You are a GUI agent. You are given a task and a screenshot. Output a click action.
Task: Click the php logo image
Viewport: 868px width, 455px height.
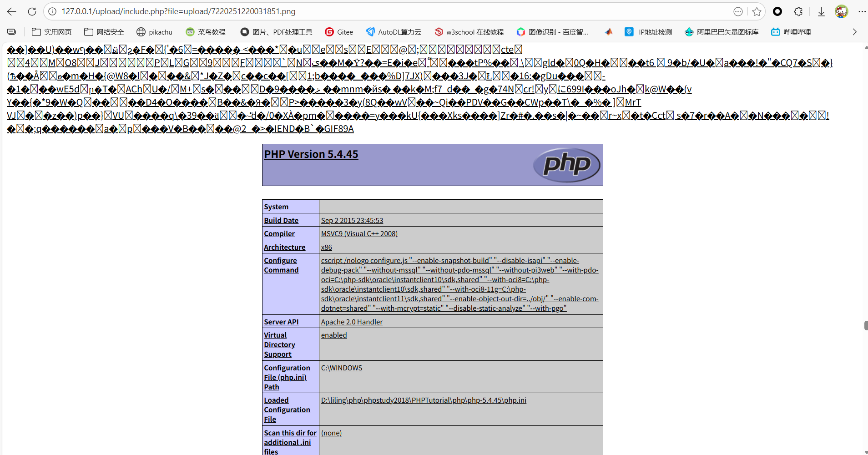click(567, 165)
